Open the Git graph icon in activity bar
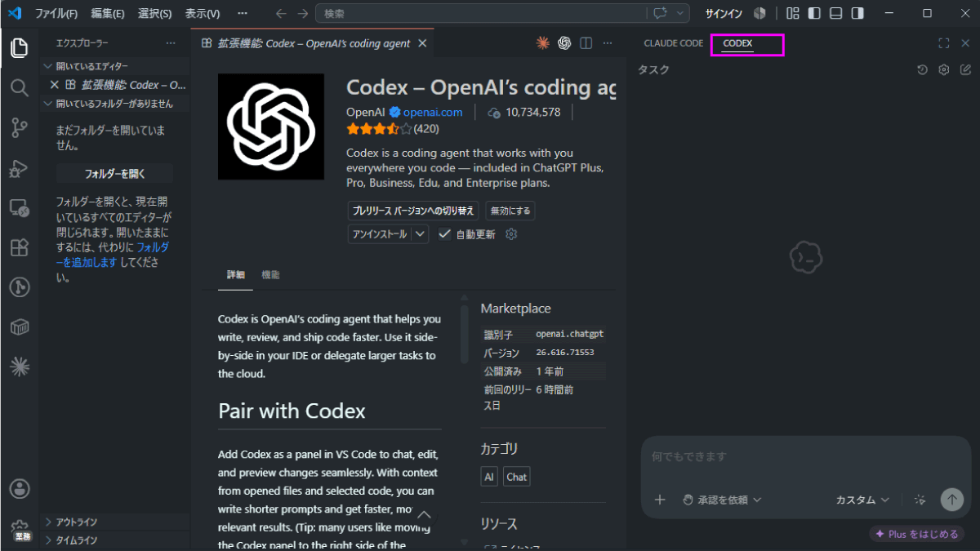The height and width of the screenshot is (551, 980). pos(20,287)
